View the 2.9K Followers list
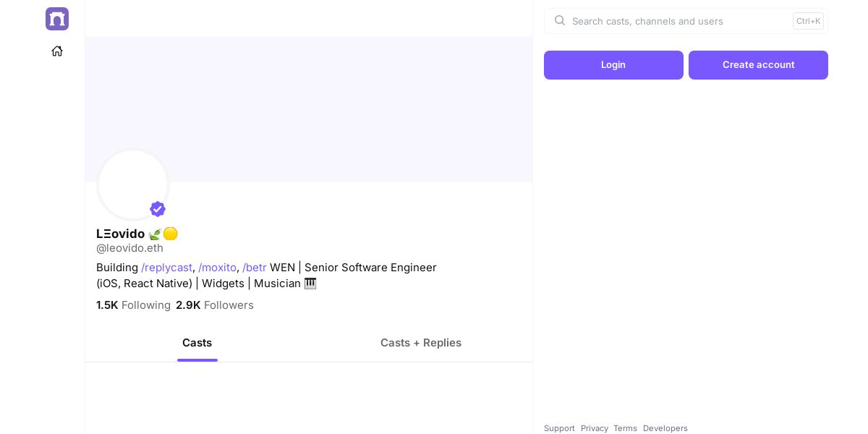Viewport: 868px width, 434px height. (x=215, y=305)
